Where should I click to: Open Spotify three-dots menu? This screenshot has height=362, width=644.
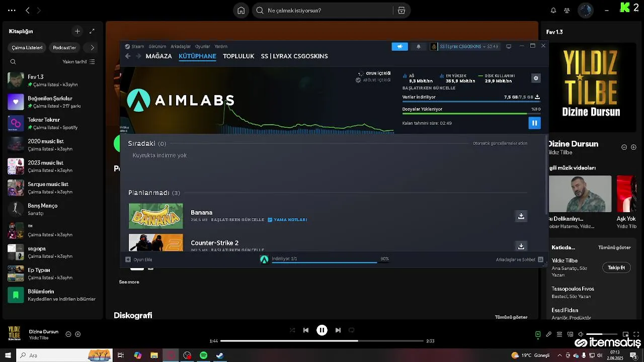pos(12,10)
